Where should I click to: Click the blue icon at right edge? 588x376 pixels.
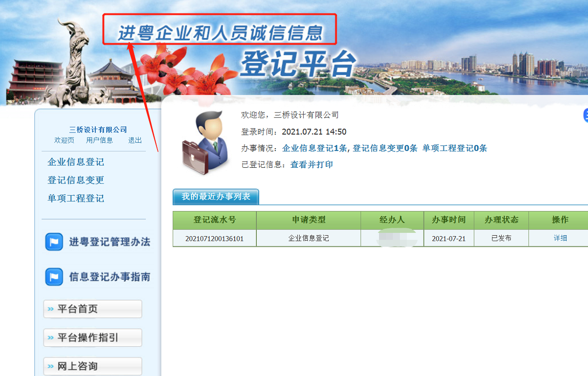(585, 115)
